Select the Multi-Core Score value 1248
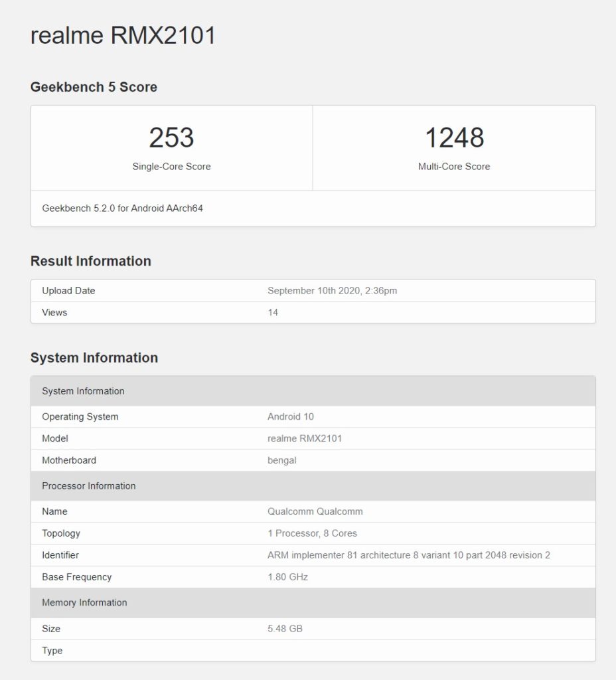The height and width of the screenshot is (680, 616). (454, 138)
